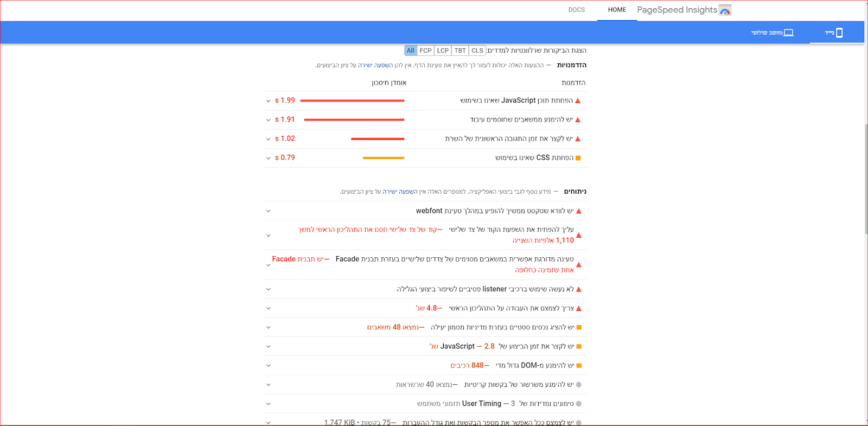Expand the third-party 1,110 ms row chevron
Viewport: 868px width, 426px height.
[x=268, y=236]
